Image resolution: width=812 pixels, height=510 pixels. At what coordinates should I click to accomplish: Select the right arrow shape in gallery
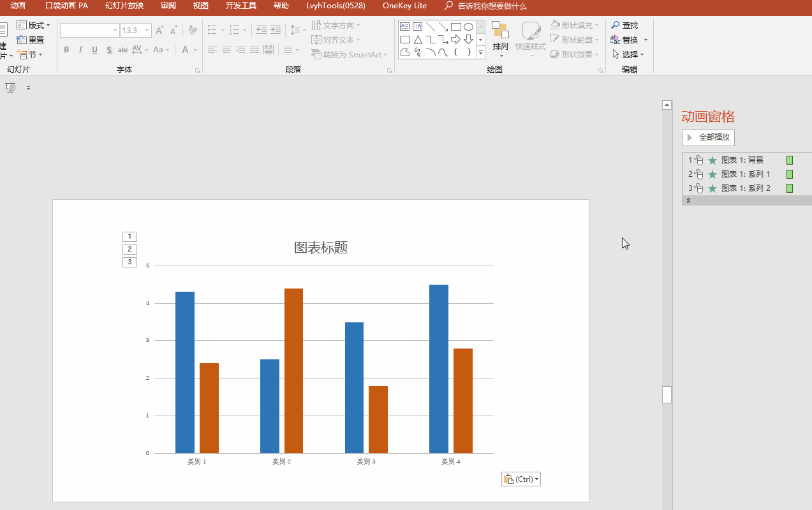[455, 40]
